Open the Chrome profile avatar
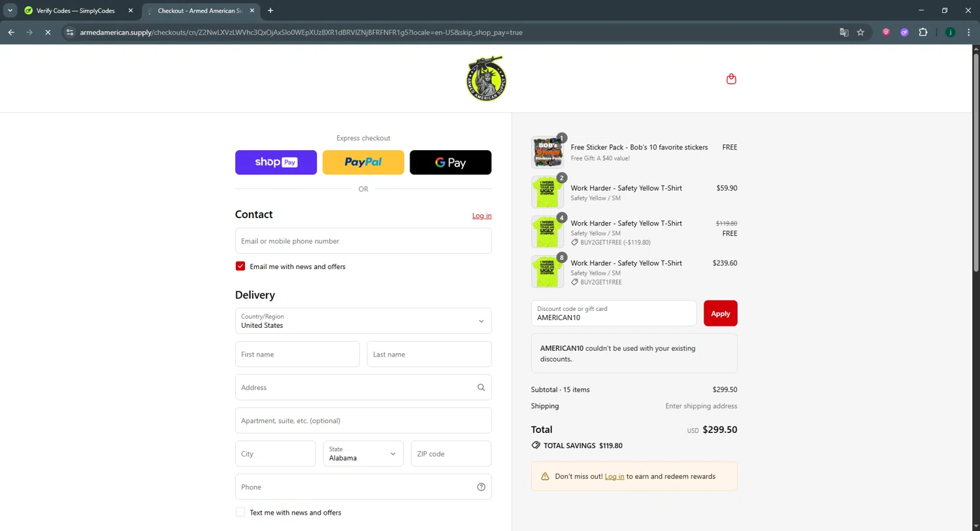980x531 pixels. click(950, 32)
